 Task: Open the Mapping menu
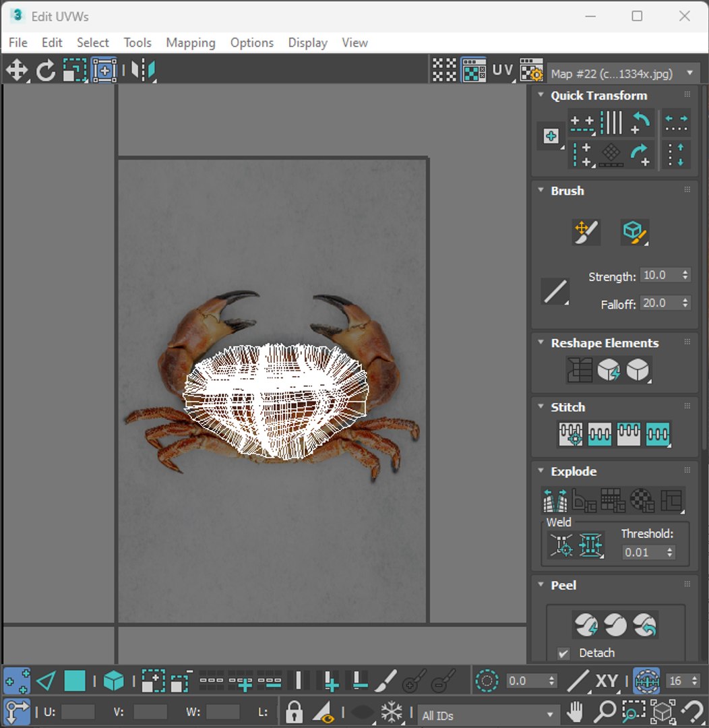pyautogui.click(x=191, y=42)
